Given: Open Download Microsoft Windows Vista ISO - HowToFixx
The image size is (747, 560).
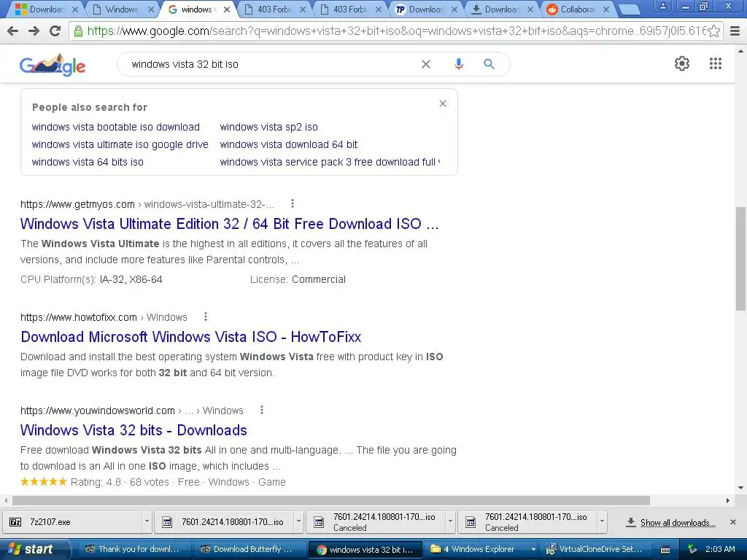Looking at the screenshot, I should click(190, 337).
